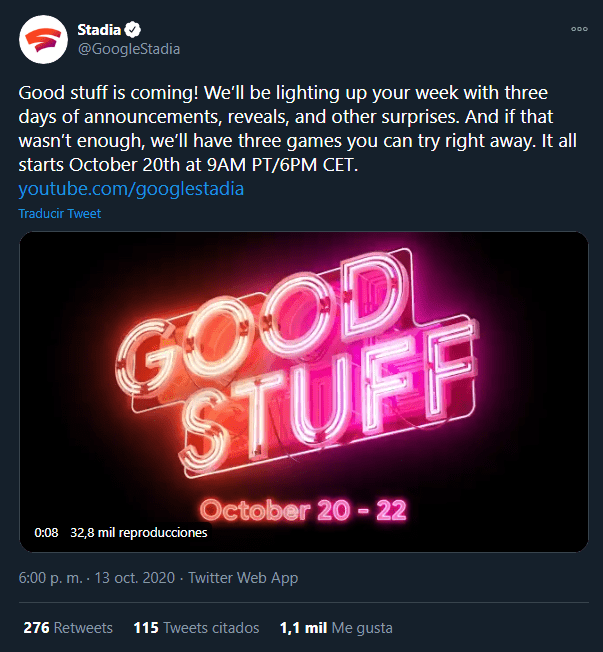
Task: Click the 0:08 video duration label
Action: tap(46, 533)
